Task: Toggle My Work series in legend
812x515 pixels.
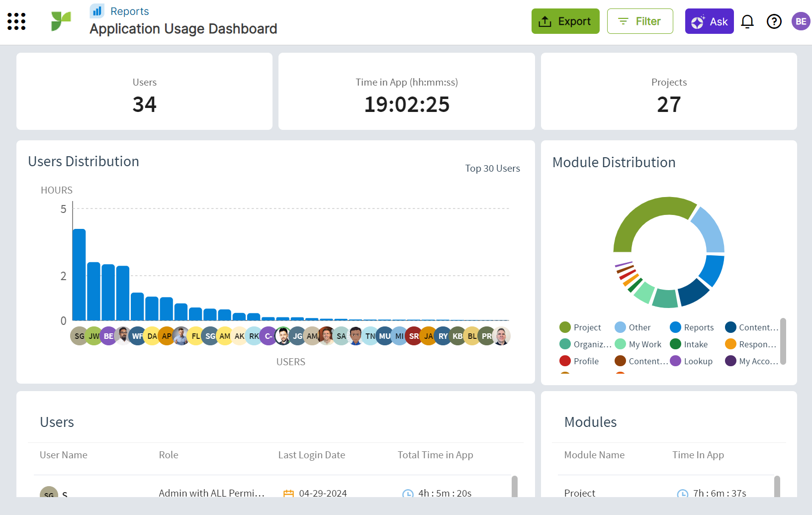Action: [638, 344]
